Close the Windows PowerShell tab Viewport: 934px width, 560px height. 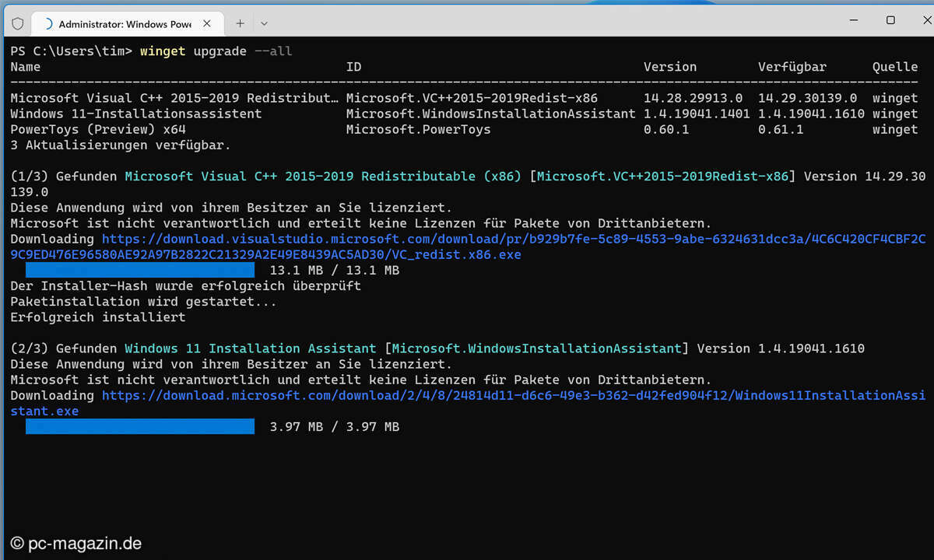[208, 23]
